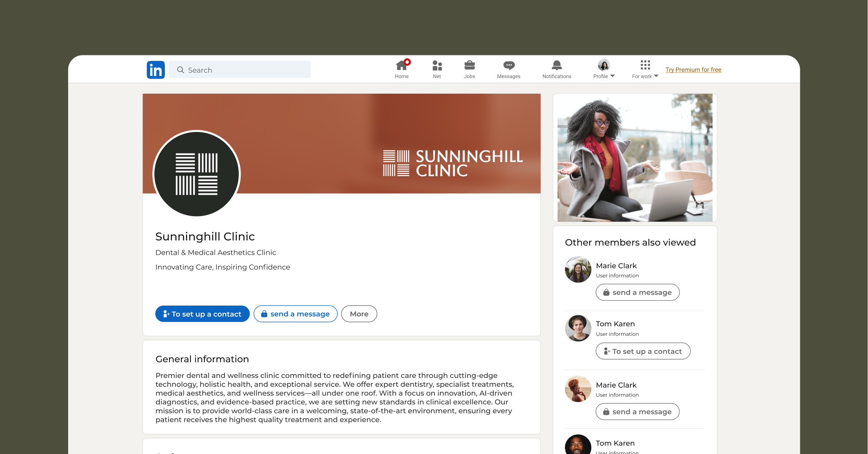868x454 pixels.
Task: Open the Messages chat bubble icon
Action: coord(509,66)
